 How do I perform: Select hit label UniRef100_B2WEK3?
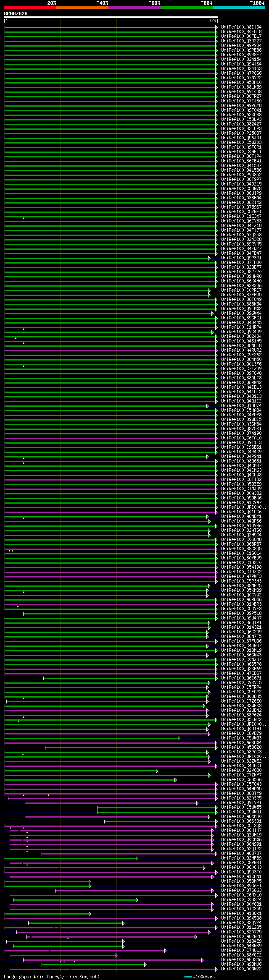tap(241, 706)
